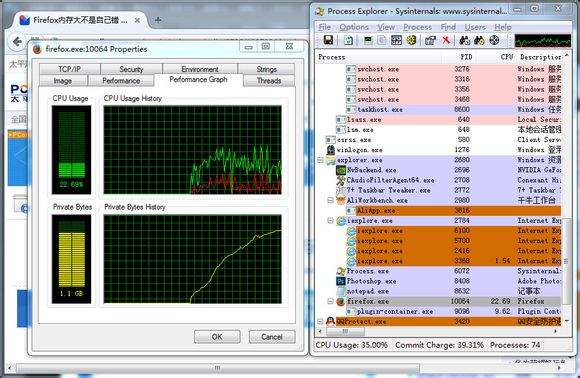Image resolution: width=580 pixels, height=378 pixels.
Task: Click the CPU column header
Action: click(x=506, y=57)
